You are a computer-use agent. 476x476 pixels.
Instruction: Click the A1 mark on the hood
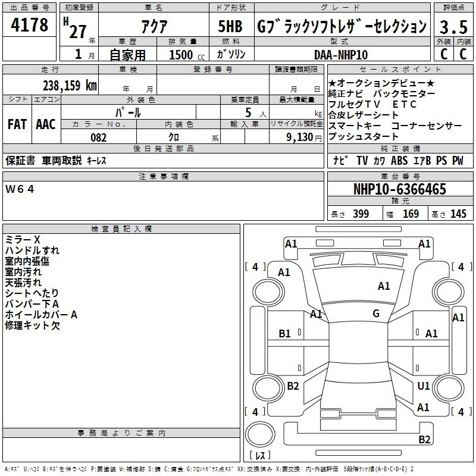(384, 286)
